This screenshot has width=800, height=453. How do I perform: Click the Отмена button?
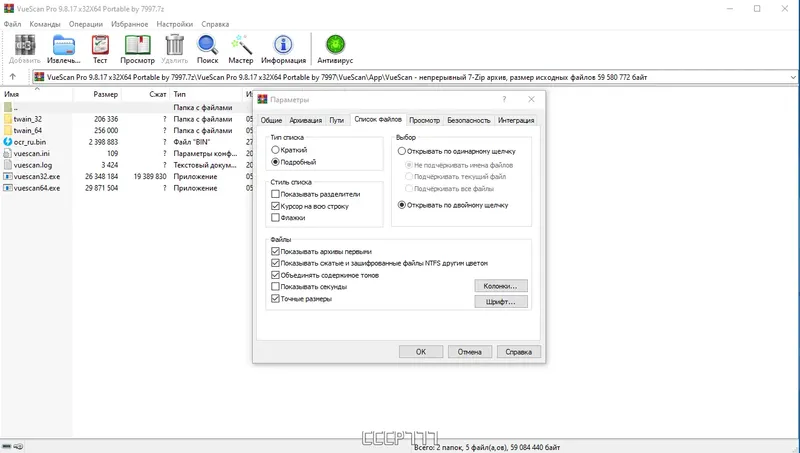click(469, 352)
